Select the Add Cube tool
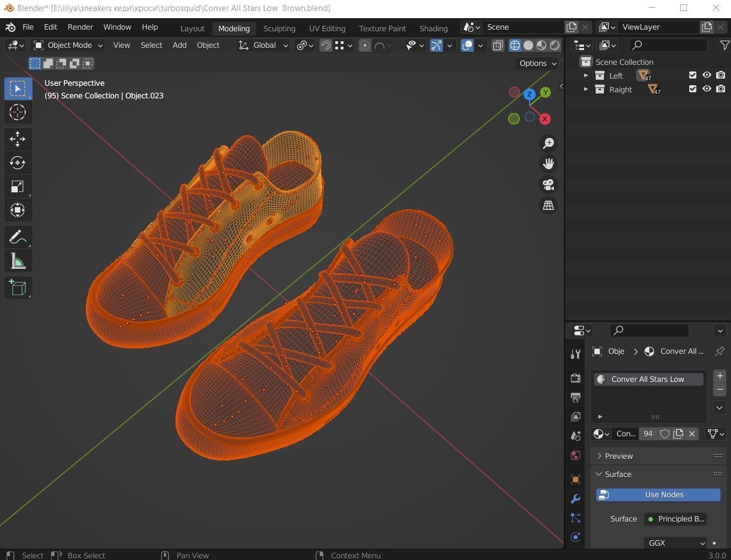Image resolution: width=731 pixels, height=560 pixels. coord(18,287)
